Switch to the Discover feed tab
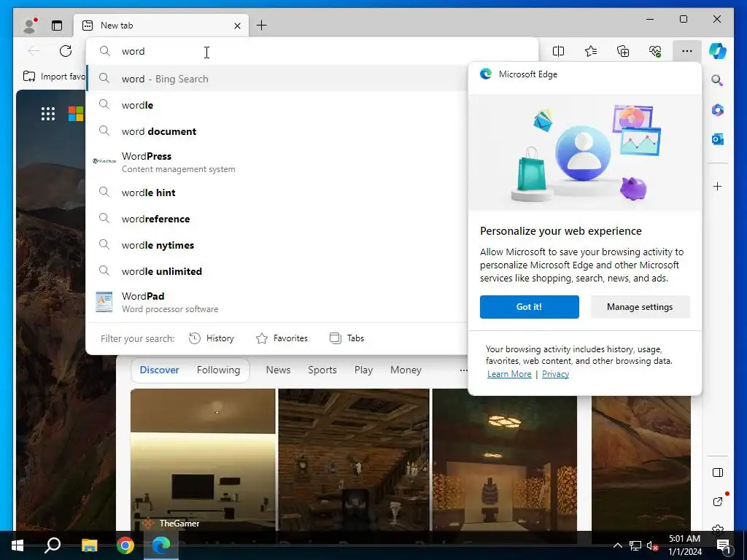This screenshot has height=560, width=747. coord(159,370)
